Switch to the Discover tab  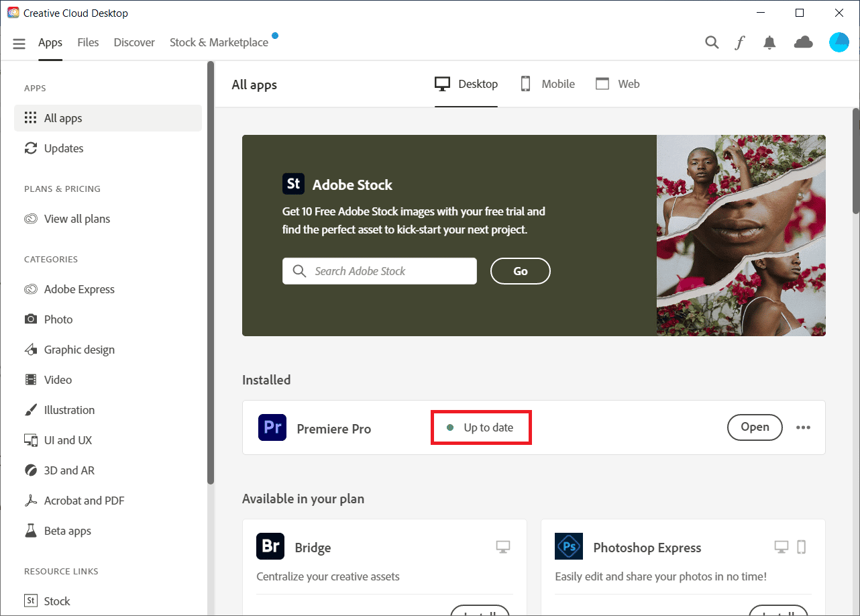(134, 42)
